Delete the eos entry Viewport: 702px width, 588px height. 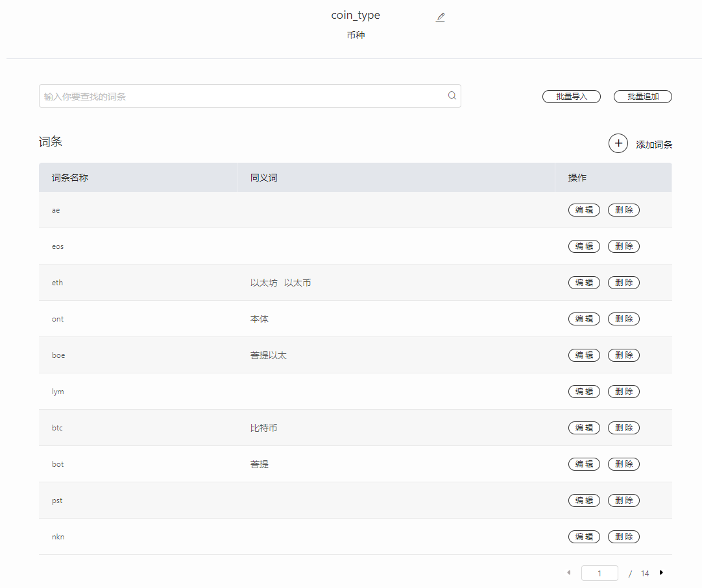pos(623,246)
